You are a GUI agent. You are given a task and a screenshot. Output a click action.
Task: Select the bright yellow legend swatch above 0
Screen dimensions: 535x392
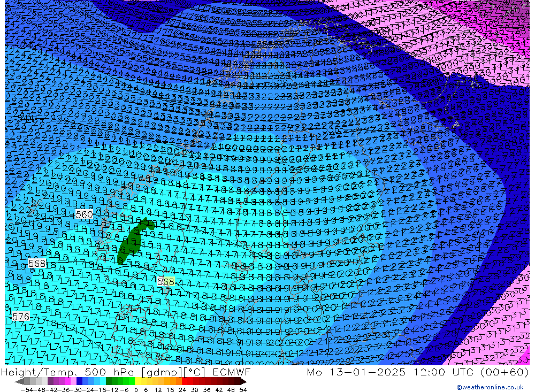click(138, 382)
